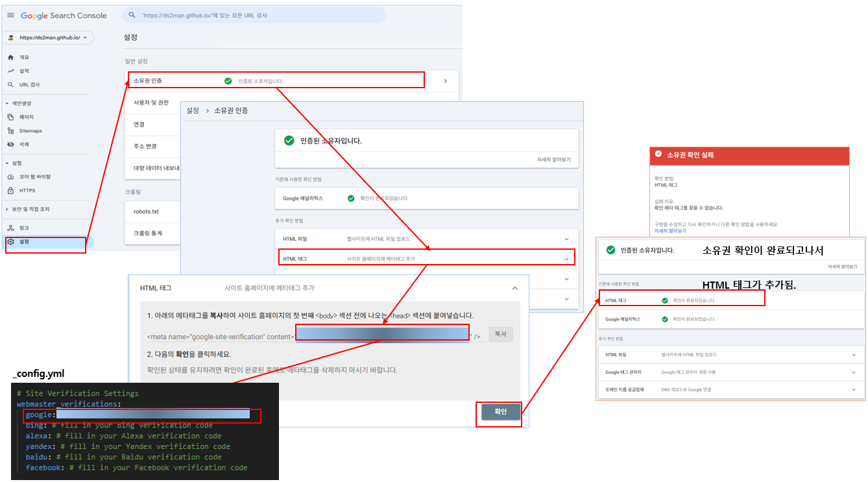
Task: Click the verified HTML 태그 row in right panel
Action: 730,300
